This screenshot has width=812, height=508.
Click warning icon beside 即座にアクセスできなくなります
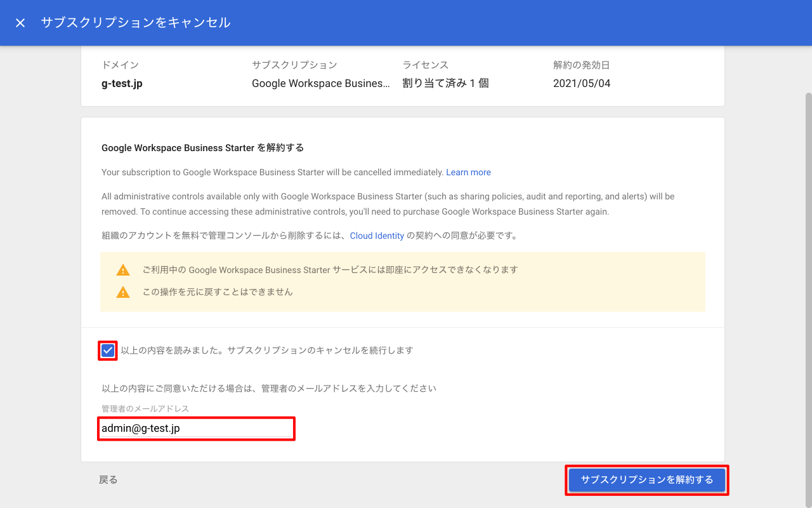click(123, 270)
